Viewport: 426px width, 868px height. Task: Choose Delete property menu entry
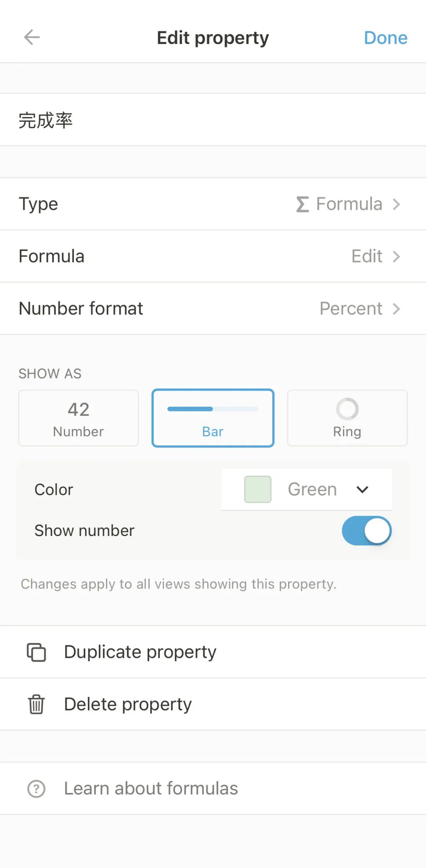[128, 705]
